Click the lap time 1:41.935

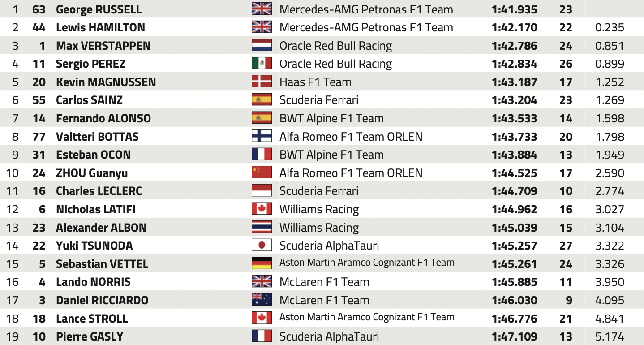click(x=514, y=9)
